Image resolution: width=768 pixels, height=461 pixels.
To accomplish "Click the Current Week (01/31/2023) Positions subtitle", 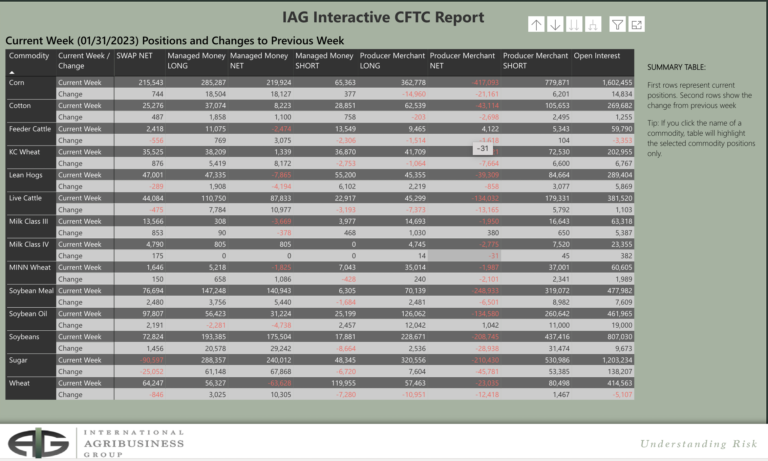I will (174, 41).
